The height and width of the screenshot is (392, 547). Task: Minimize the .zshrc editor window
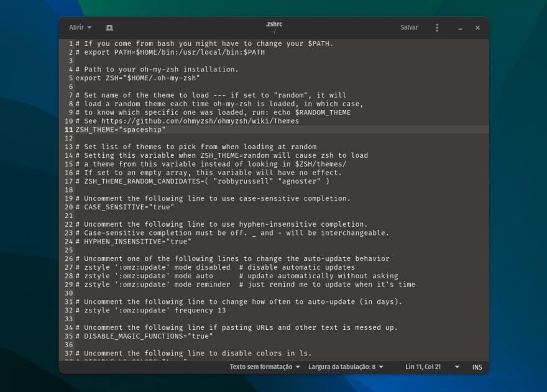pyautogui.click(x=460, y=28)
